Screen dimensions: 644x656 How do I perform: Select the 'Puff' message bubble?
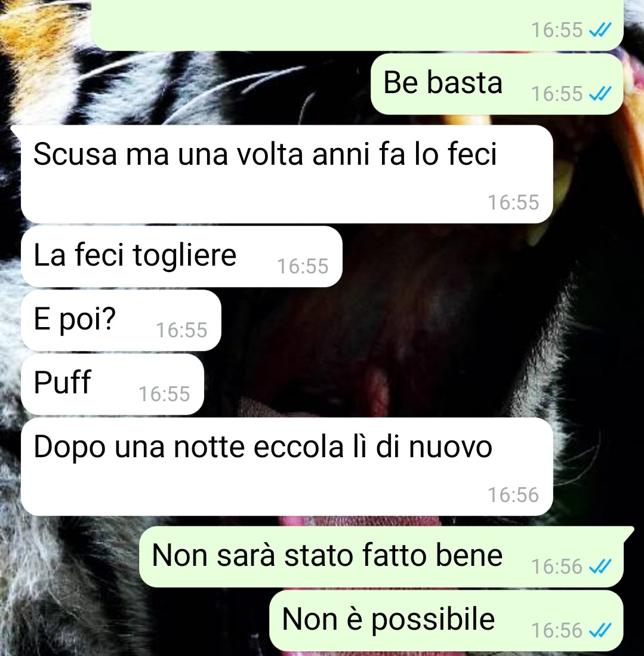tap(112, 384)
